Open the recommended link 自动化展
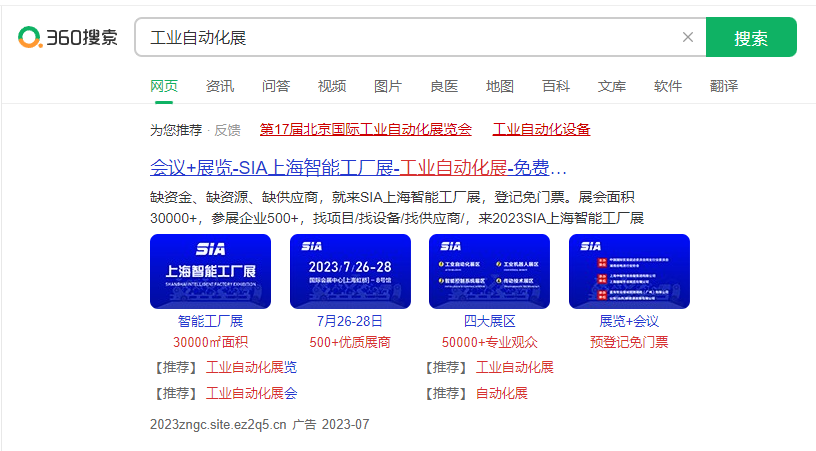Screen dimensions: 816x451 (x=502, y=393)
